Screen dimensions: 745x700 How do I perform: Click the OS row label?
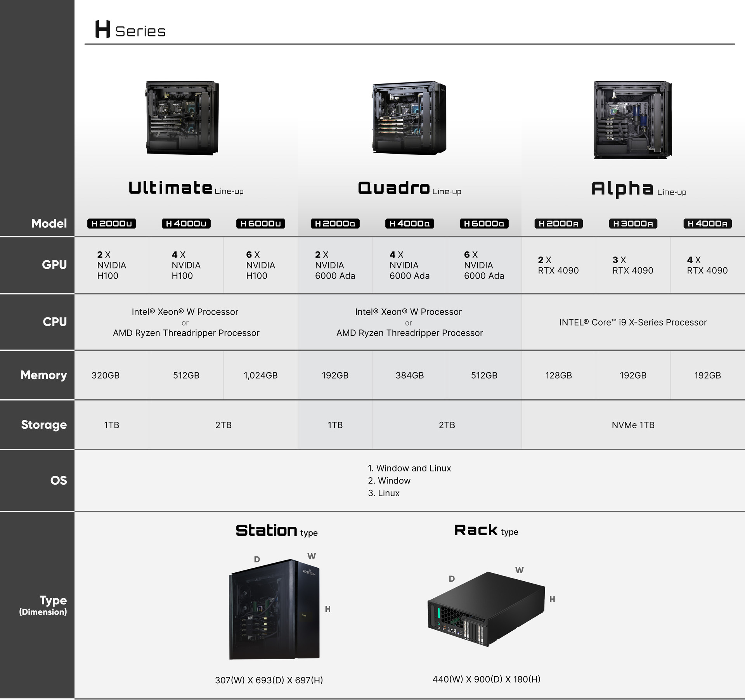click(59, 480)
